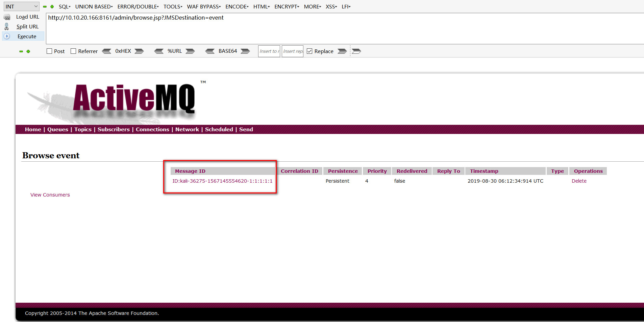Go to the Home nav item
Screen dimensions: 644x322
(33, 130)
